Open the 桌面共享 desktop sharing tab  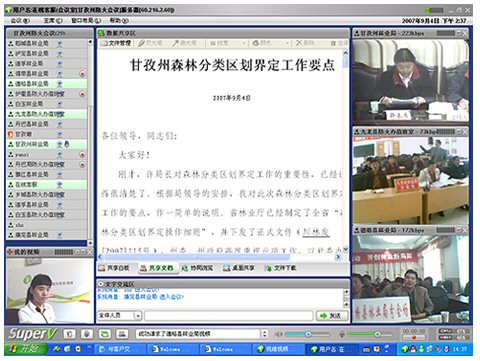[239, 268]
